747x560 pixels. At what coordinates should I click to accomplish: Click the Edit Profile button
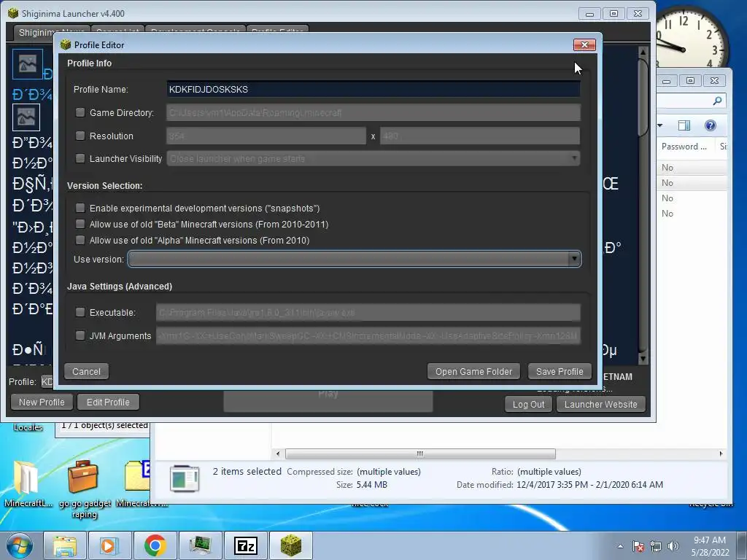point(108,402)
